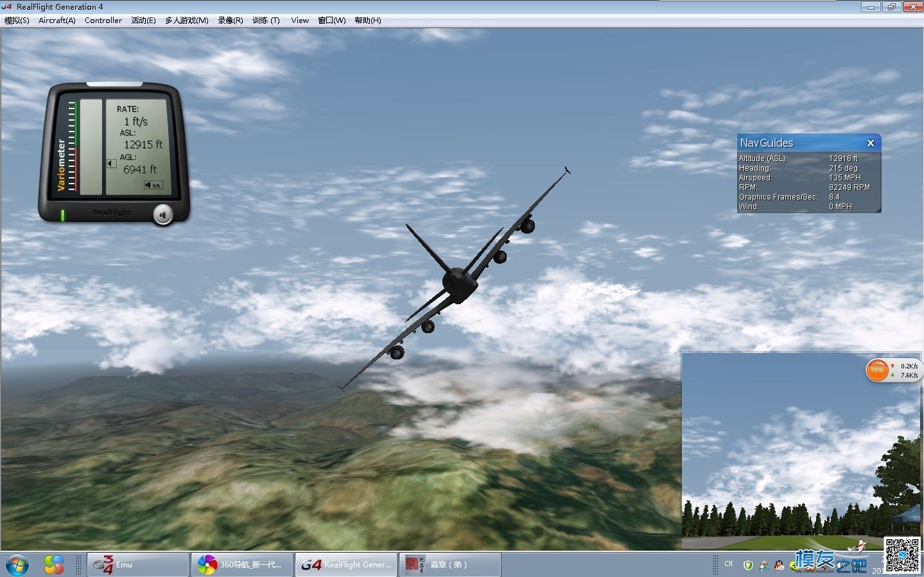Click the Variometer green power light

click(x=62, y=215)
